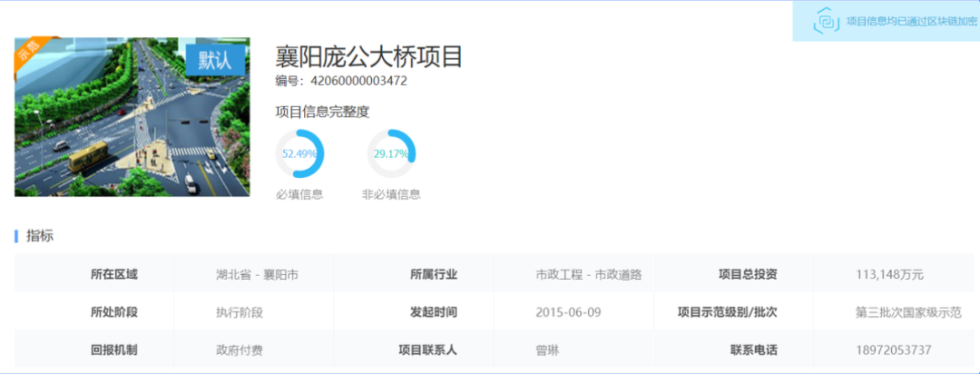The height and width of the screenshot is (374, 980).
Task: Select the value 市政工程 - 市政道路
Action: click(589, 274)
